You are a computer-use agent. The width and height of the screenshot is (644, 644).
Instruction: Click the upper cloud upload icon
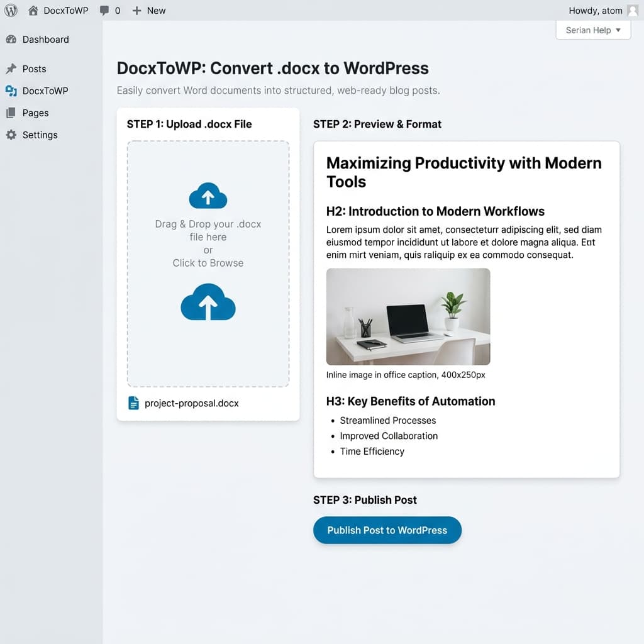coord(208,195)
